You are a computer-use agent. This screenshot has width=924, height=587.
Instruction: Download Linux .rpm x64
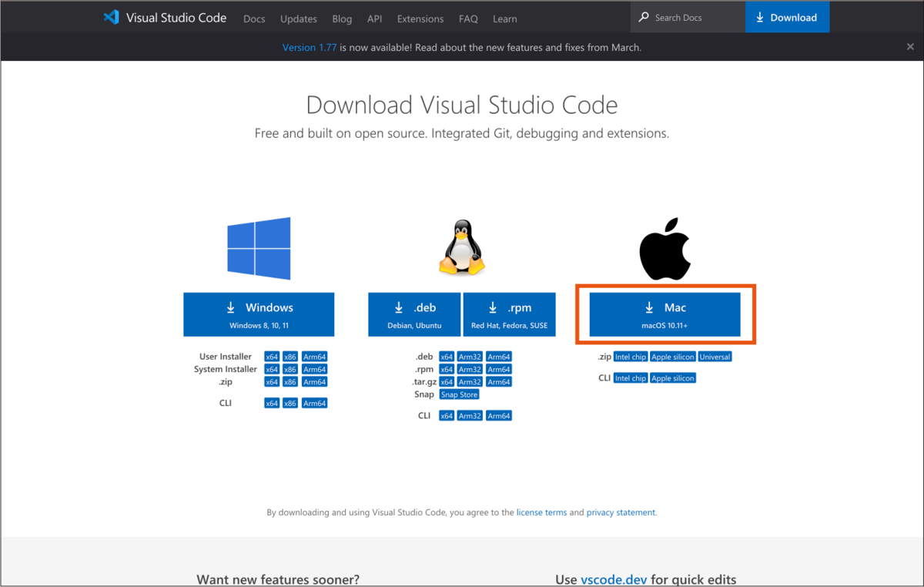pyautogui.click(x=447, y=370)
